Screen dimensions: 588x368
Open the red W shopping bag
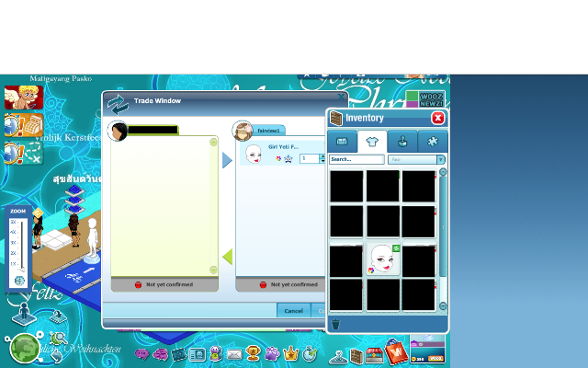pos(396,351)
